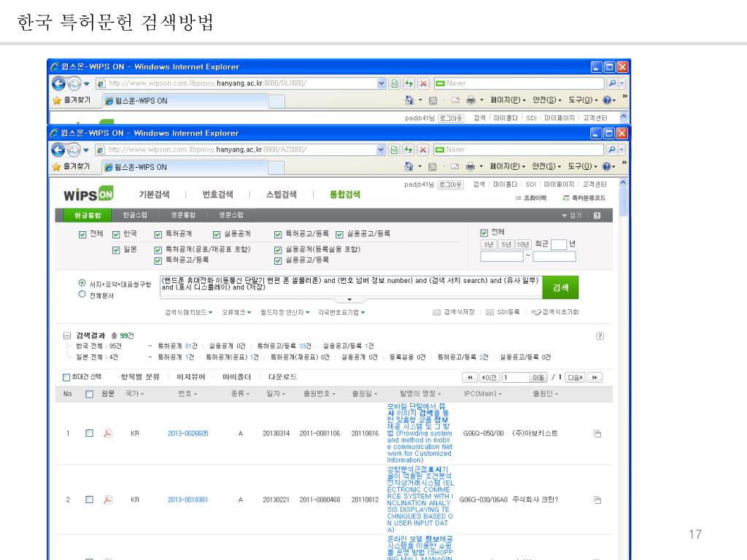Click green 검색 search button
Image resolution: width=747 pixels, height=560 pixels.
point(560,287)
